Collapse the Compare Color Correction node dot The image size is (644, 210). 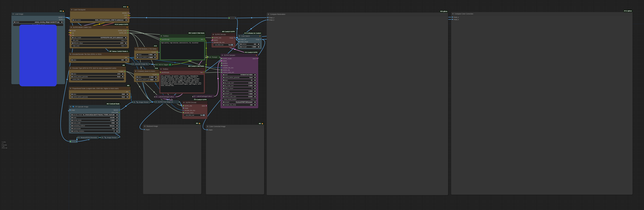453,14
